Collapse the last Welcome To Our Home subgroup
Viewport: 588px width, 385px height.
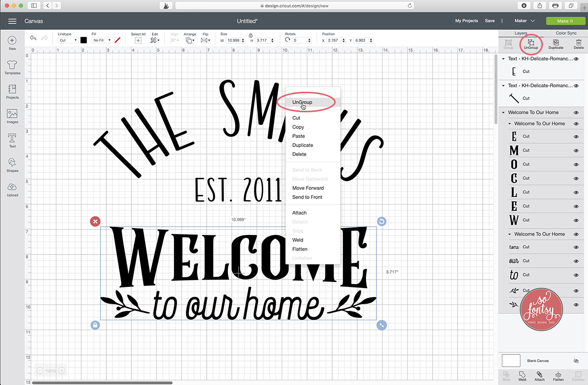[x=510, y=234]
